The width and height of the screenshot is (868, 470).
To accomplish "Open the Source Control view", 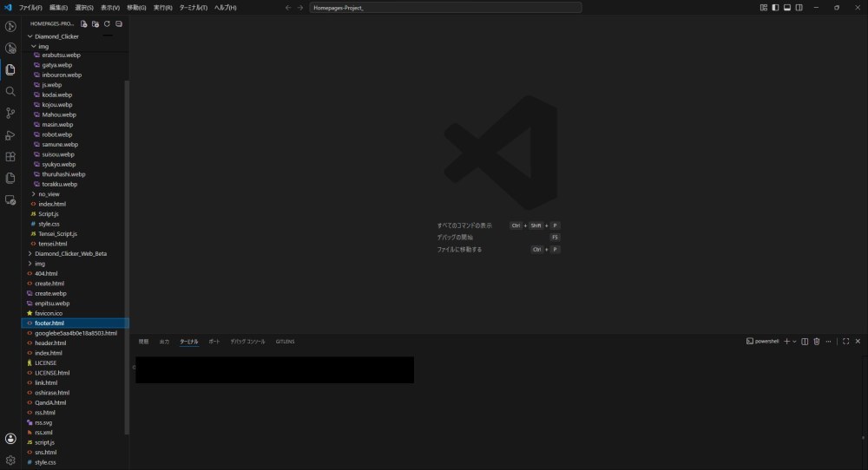I will click(10, 114).
